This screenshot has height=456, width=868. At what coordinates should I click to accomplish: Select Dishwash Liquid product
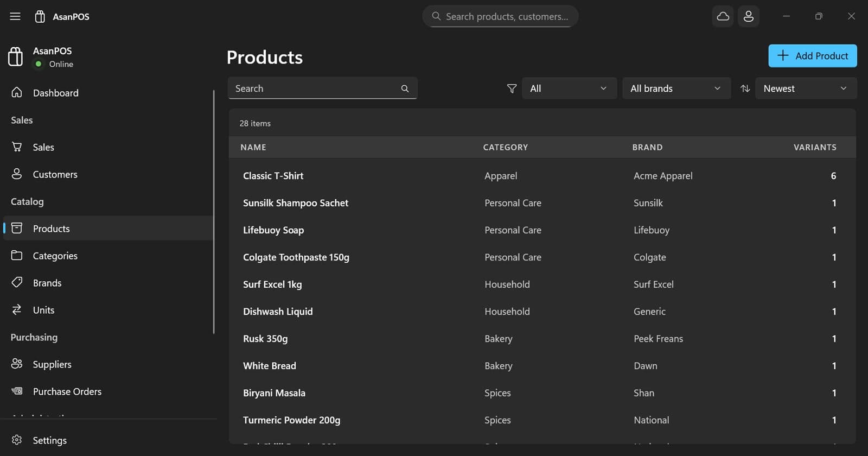(x=542, y=312)
